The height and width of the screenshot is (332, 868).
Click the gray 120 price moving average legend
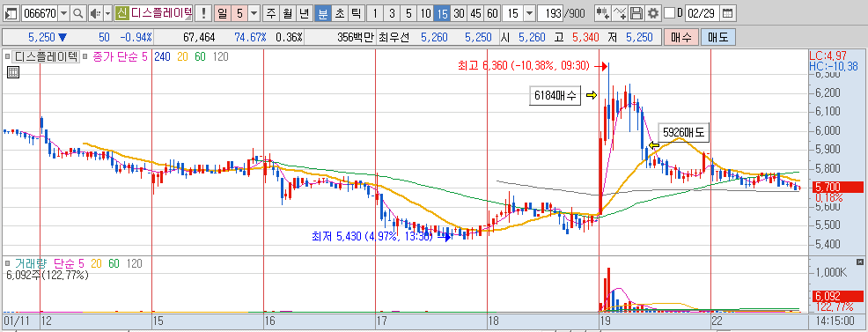[220, 56]
